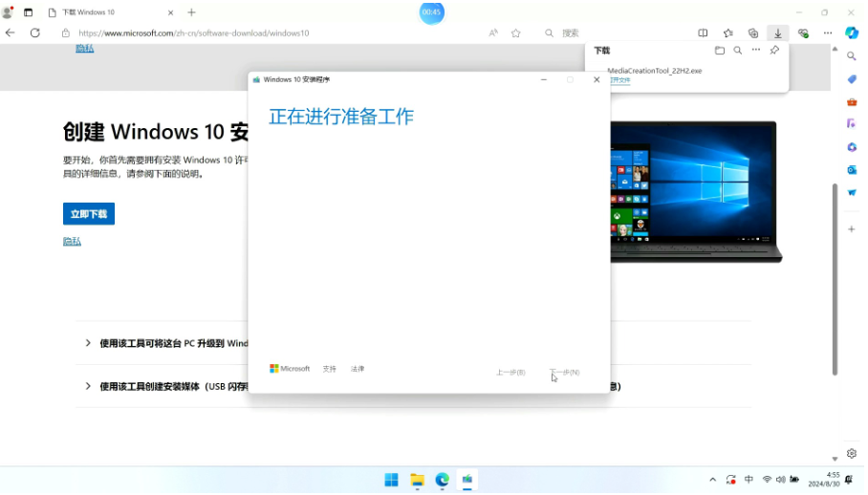
Task: Click 支持 link in setup window
Action: (330, 369)
